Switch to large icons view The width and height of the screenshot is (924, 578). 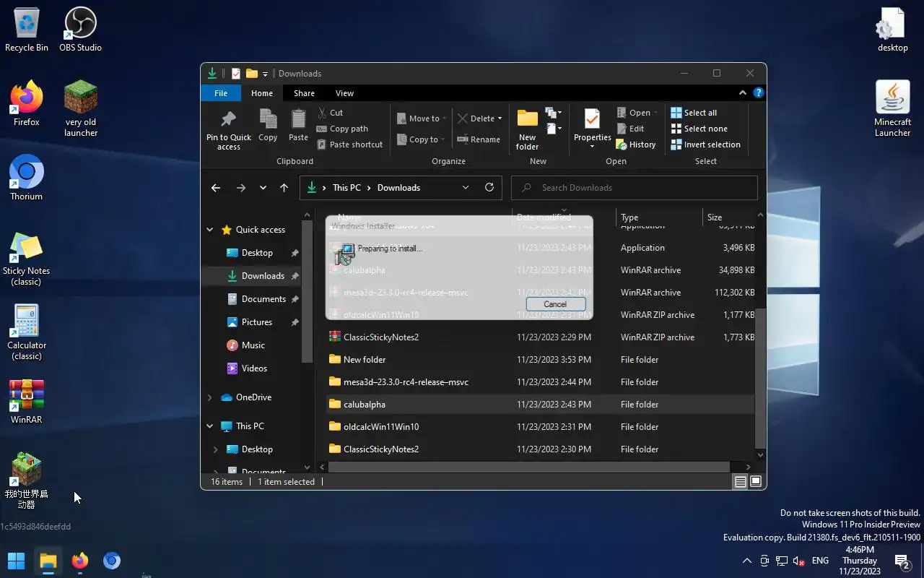tap(756, 481)
